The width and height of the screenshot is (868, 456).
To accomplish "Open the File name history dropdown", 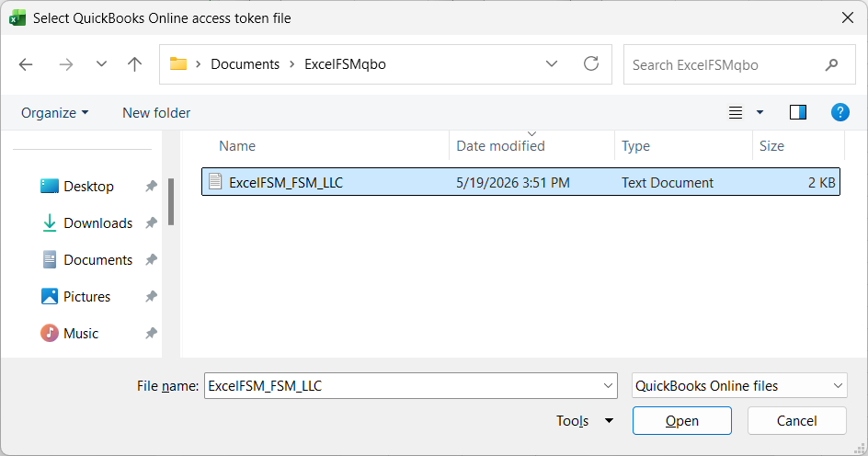I will click(608, 386).
